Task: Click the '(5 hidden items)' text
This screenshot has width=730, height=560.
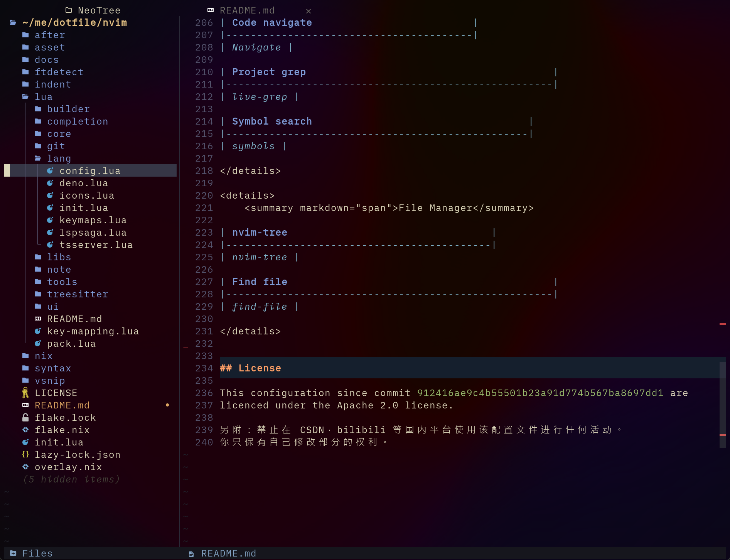Action: click(71, 479)
